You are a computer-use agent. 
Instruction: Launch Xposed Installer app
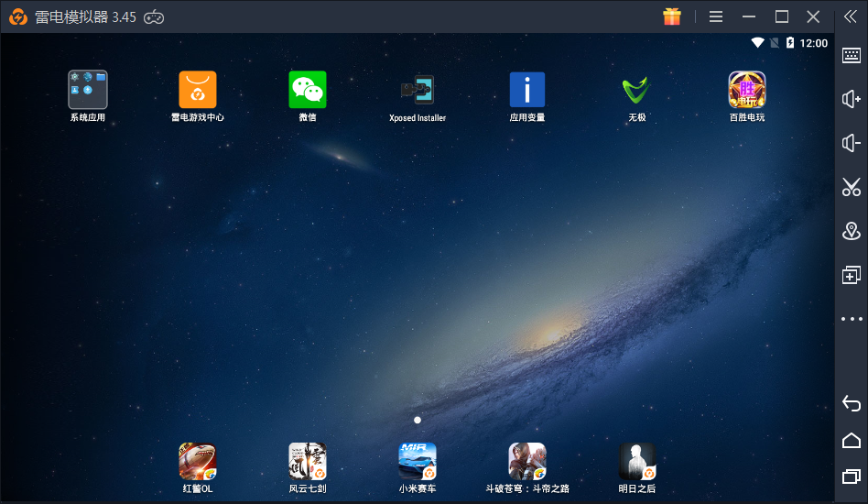click(418, 90)
